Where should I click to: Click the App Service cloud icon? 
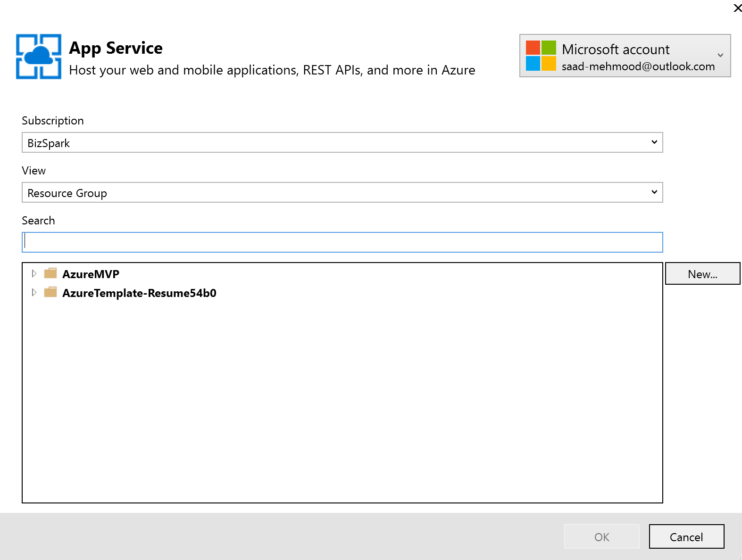coord(39,57)
